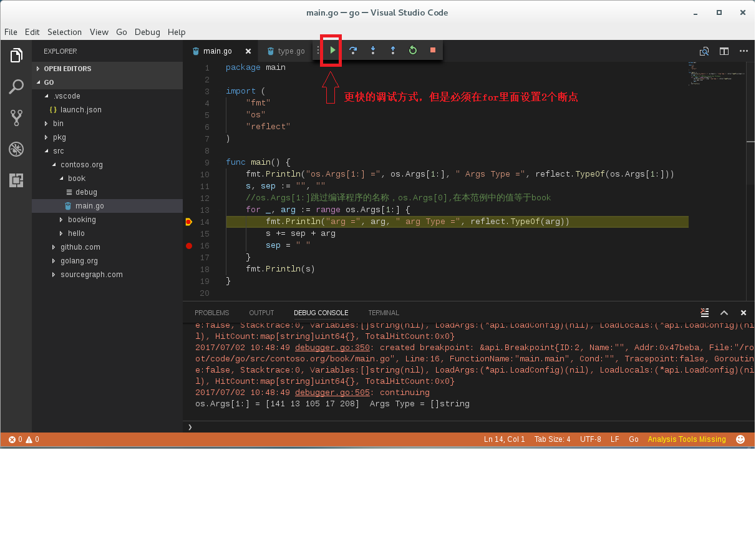Open the split editor icon

point(724,51)
